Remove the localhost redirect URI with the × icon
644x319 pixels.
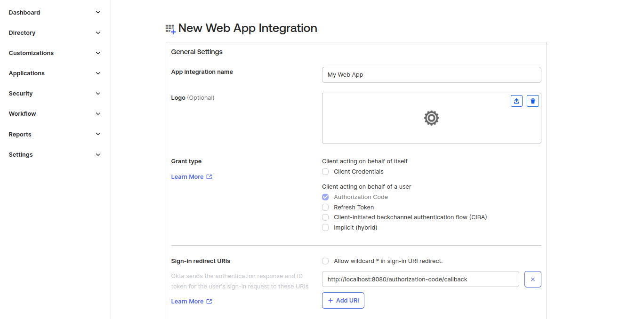pyautogui.click(x=532, y=279)
